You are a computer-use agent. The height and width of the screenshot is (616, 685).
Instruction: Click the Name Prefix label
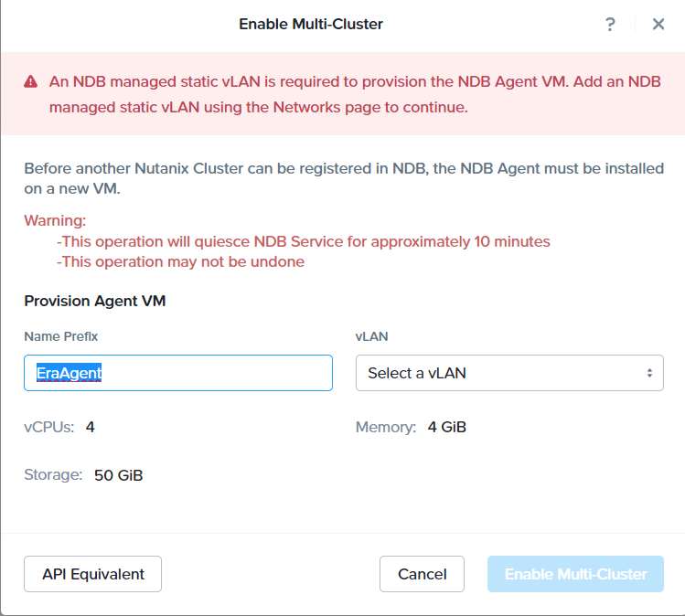(x=60, y=336)
